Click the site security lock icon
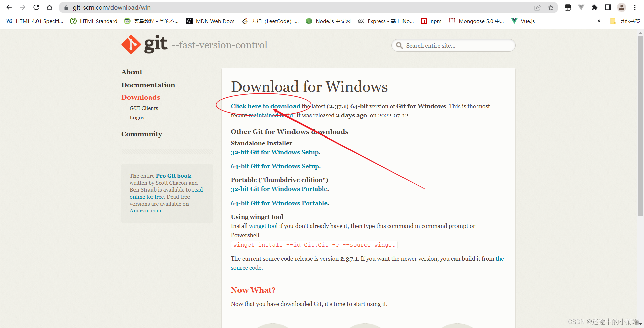 (66, 7)
